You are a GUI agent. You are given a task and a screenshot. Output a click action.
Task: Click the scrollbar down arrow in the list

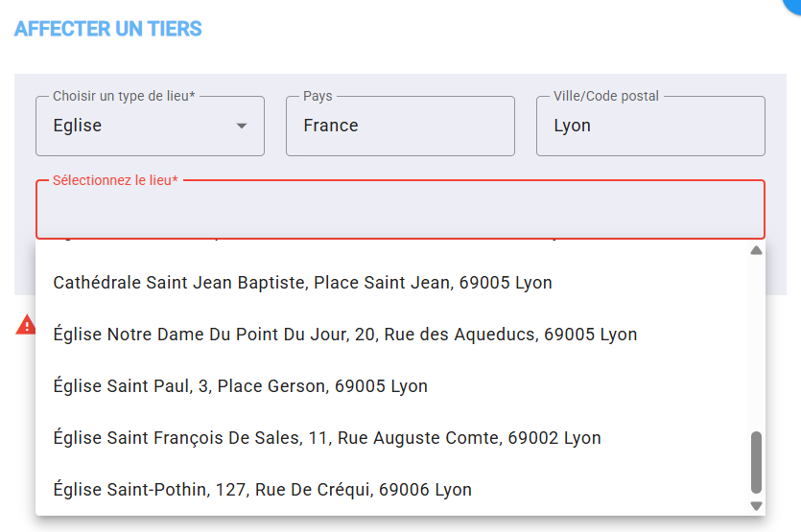tap(756, 505)
